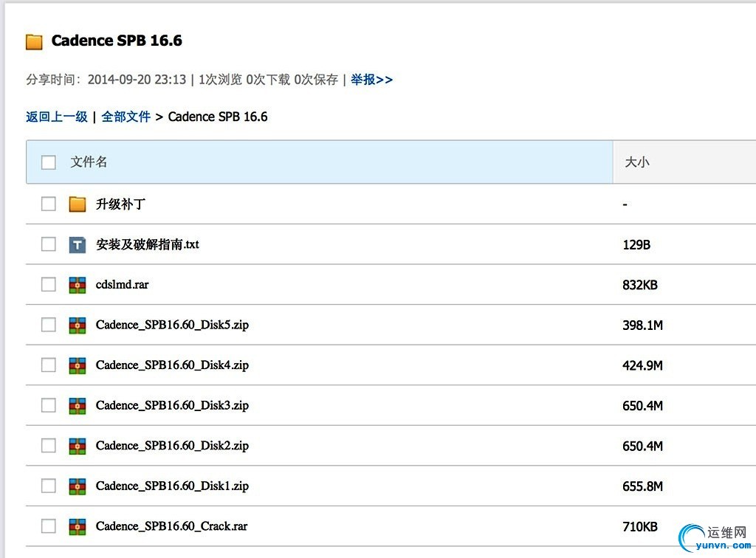Screen dimensions: 756x558
Task: Toggle the select-all checkbox in the header
Action: 49,162
